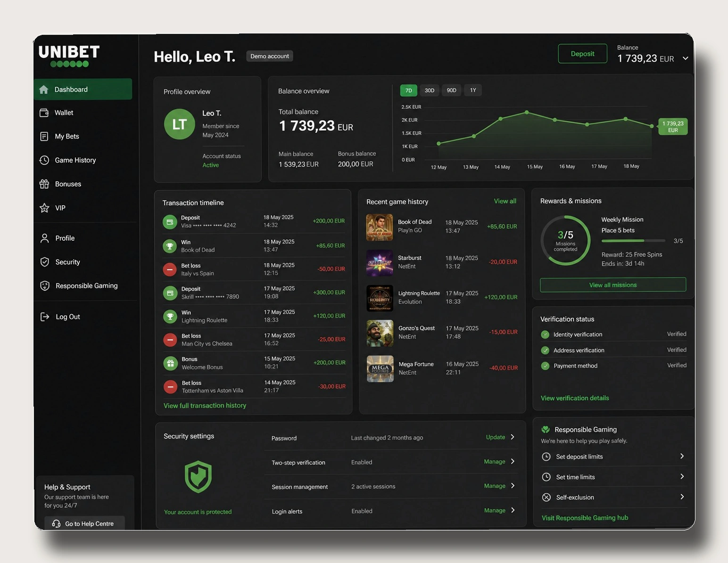Click the Identity verification check icon

[x=546, y=335]
